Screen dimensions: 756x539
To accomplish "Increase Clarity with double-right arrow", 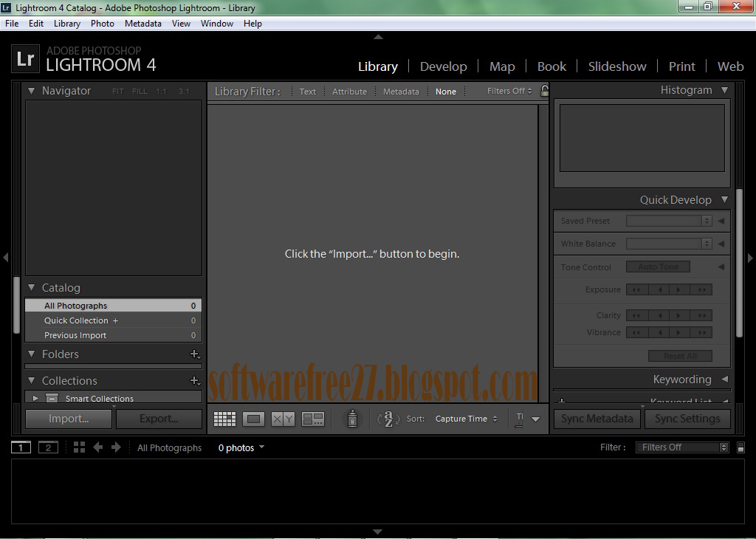I will pyautogui.click(x=701, y=316).
